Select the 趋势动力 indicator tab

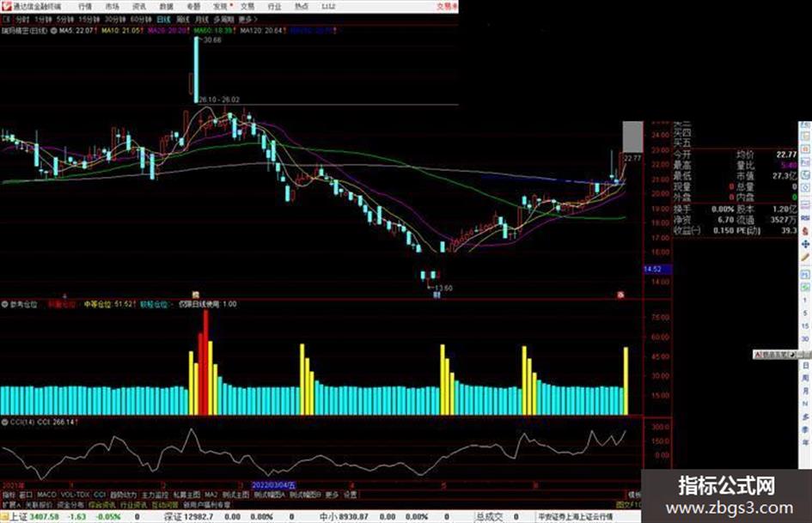123,495
